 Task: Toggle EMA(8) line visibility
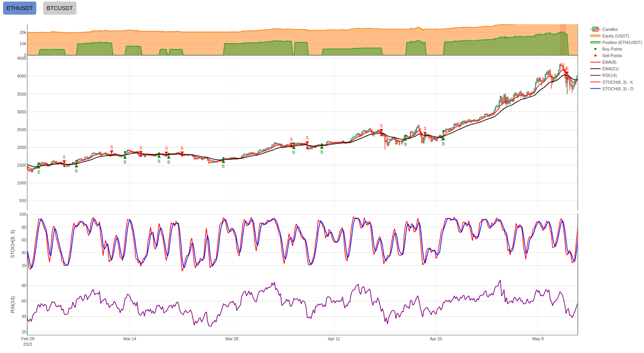tap(609, 62)
